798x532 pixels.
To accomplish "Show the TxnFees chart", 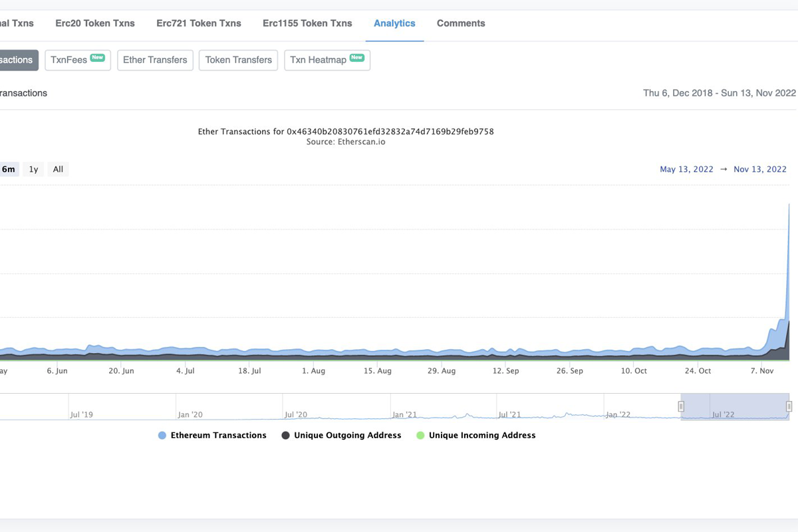I will point(77,60).
